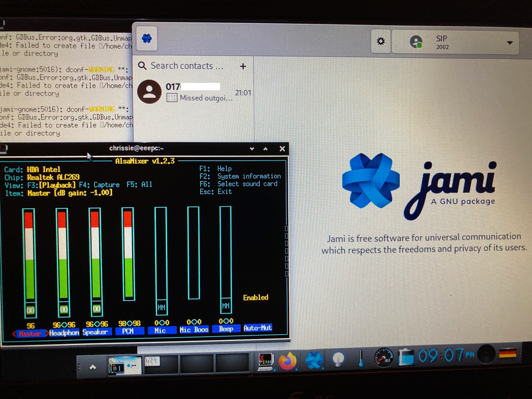Switch to fourth workspace in pager
The image size is (532, 399).
tap(232, 363)
